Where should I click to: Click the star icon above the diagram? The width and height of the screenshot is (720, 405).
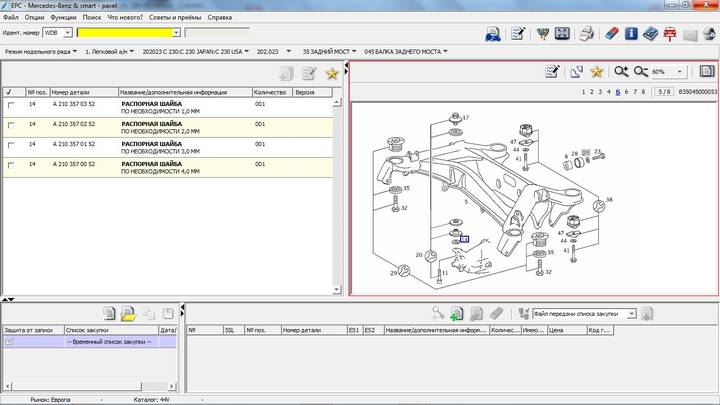(x=597, y=72)
